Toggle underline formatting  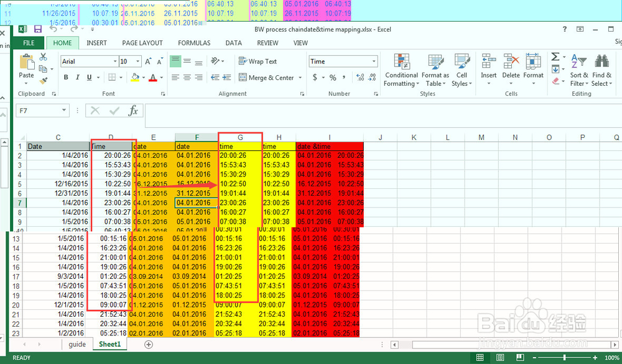[89, 78]
